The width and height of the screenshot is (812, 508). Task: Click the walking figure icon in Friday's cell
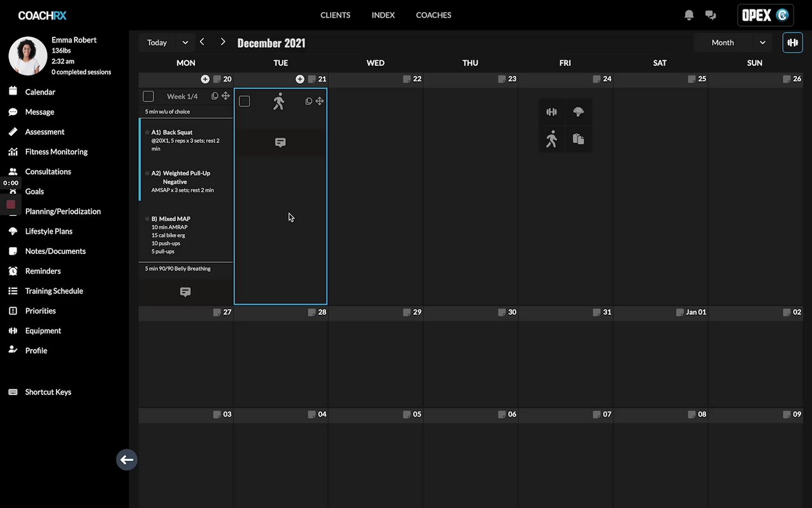(x=551, y=139)
